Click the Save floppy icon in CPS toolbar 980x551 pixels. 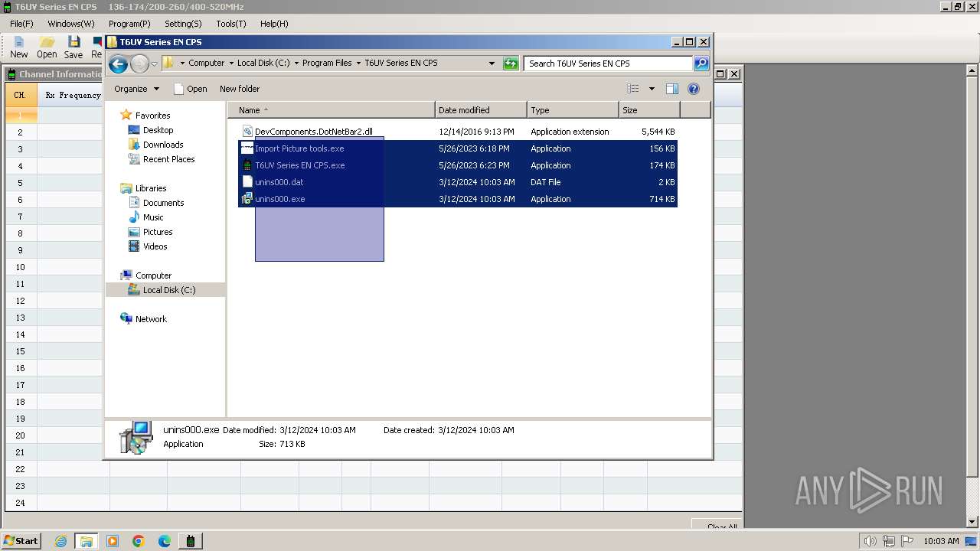click(73, 47)
